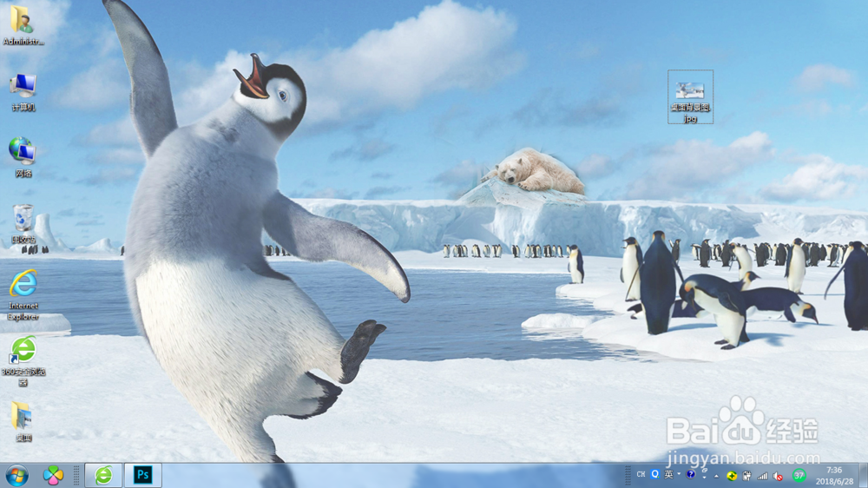Open the language bar help icon

pyautogui.click(x=690, y=474)
